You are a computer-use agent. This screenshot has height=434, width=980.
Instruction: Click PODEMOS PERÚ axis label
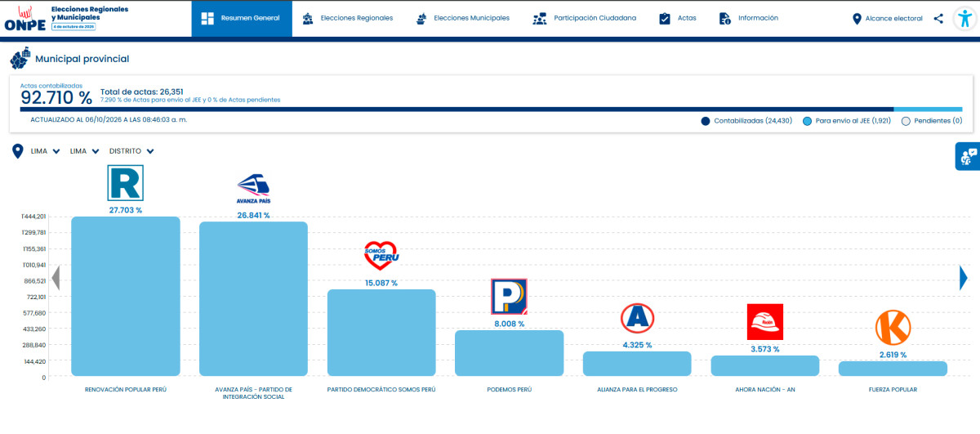point(509,389)
